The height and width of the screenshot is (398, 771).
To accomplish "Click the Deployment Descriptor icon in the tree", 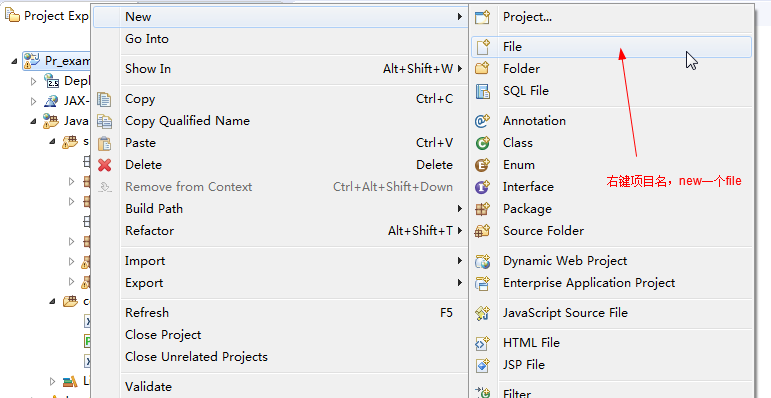I will click(52, 81).
